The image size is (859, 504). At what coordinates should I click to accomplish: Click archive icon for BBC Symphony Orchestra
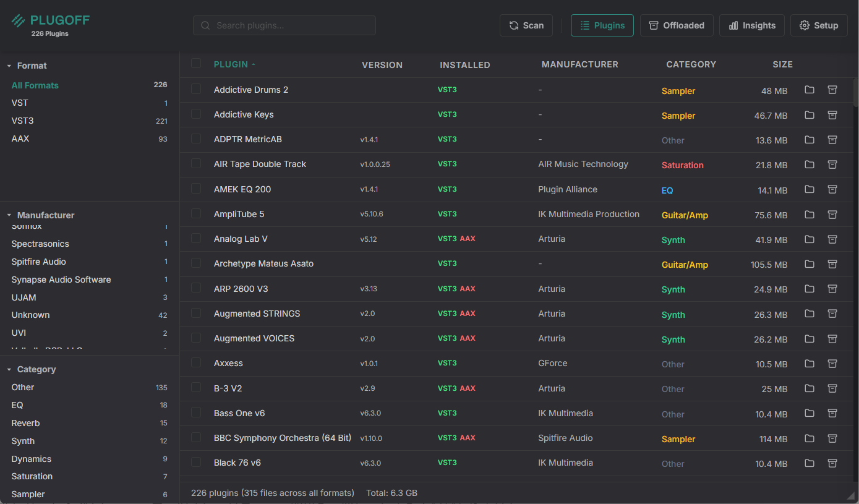tap(832, 438)
